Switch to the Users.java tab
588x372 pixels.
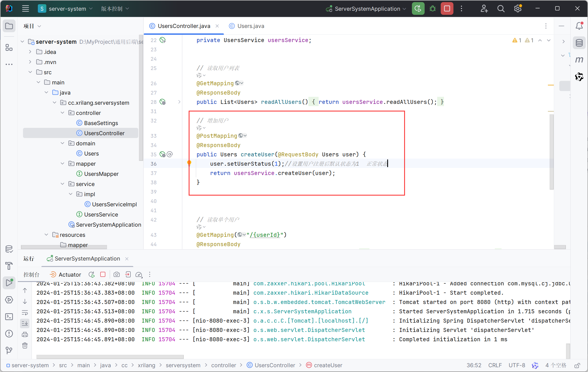tap(247, 26)
